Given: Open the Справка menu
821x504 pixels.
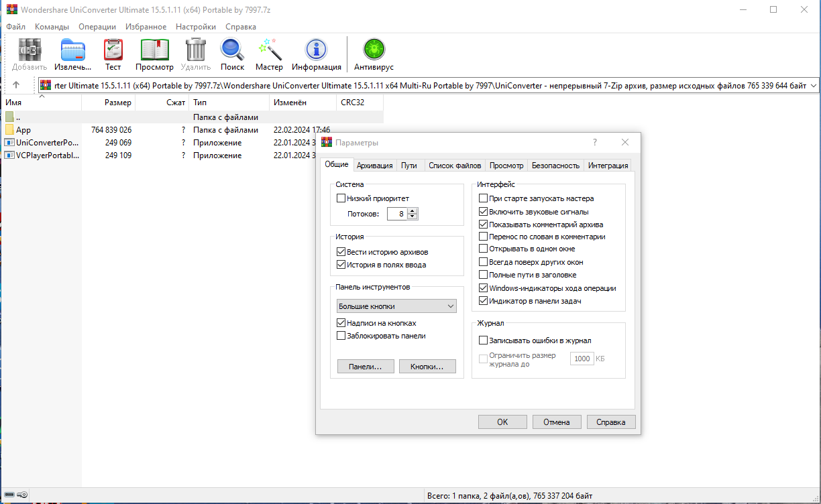Looking at the screenshot, I should [241, 27].
